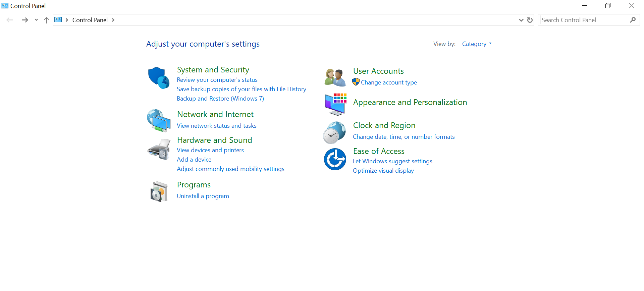Open the recent locations dropdown arrow

[36, 20]
